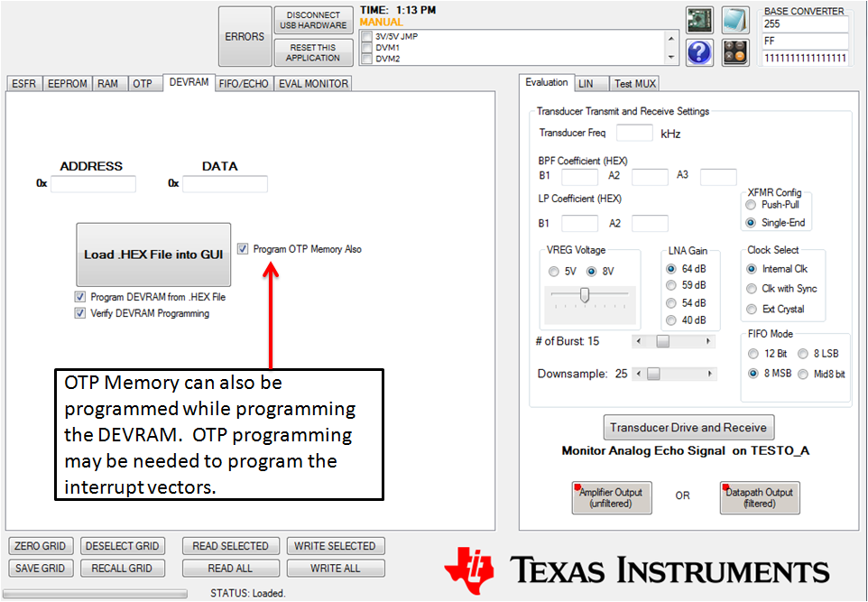Screen dimensions: 868x602
Task: Click the Downsample right scroll arrow
Action: tap(709, 372)
